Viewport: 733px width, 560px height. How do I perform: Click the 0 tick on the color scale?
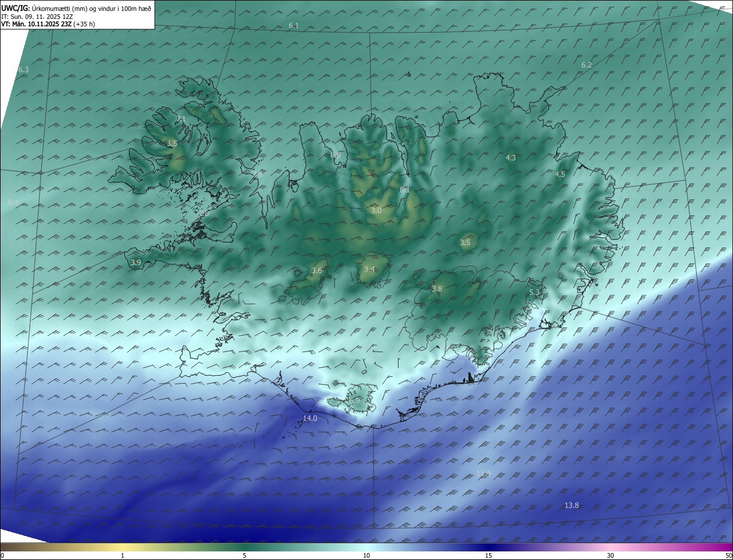coord(2,556)
